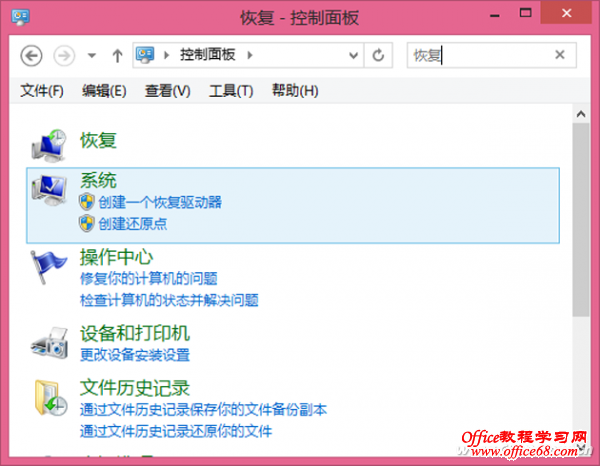Image resolution: width=600 pixels, height=466 pixels.
Task: Open 修复你的计算机的问题 link
Action: (148, 278)
